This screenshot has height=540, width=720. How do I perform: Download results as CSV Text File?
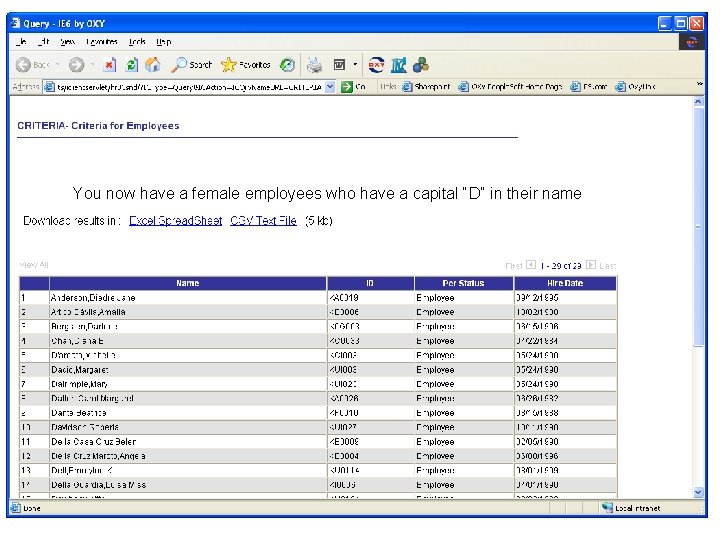coord(264,221)
